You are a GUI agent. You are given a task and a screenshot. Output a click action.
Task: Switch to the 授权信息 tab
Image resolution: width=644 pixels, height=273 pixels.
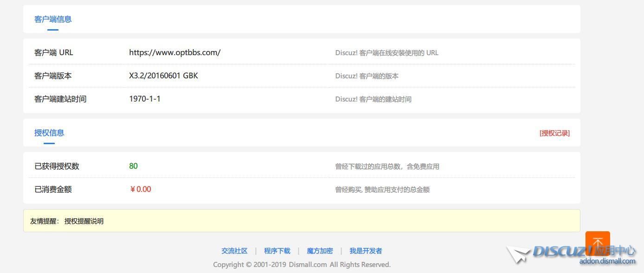[x=49, y=133]
